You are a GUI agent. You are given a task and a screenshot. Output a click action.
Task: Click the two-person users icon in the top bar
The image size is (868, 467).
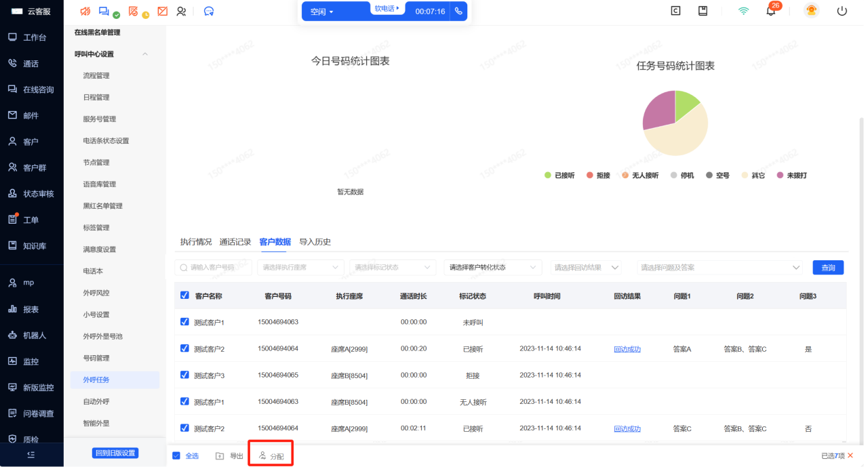tap(181, 12)
